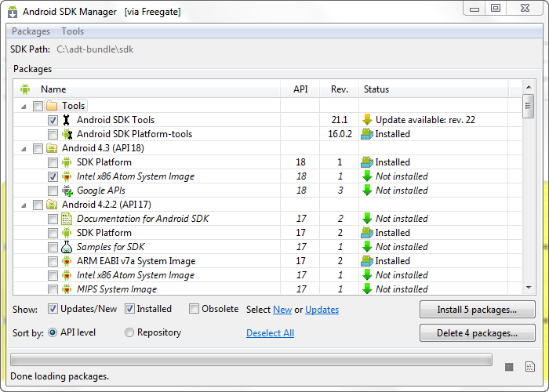
Task: Click the scroll down arrow of the package list
Action: coord(529,288)
